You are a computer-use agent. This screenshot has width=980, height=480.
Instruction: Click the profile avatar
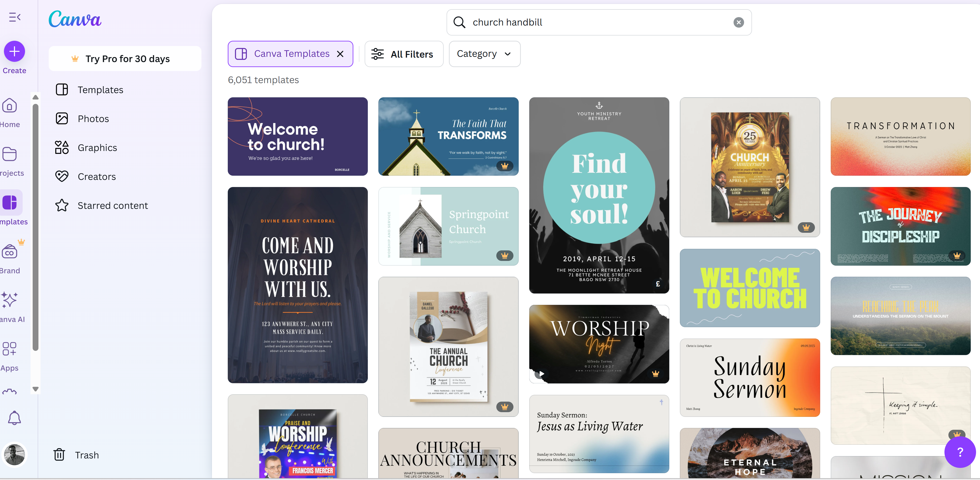(x=14, y=454)
